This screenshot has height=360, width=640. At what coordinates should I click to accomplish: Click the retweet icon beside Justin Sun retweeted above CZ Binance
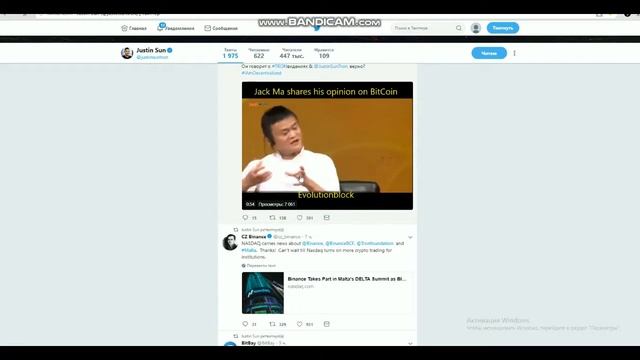pos(236,230)
